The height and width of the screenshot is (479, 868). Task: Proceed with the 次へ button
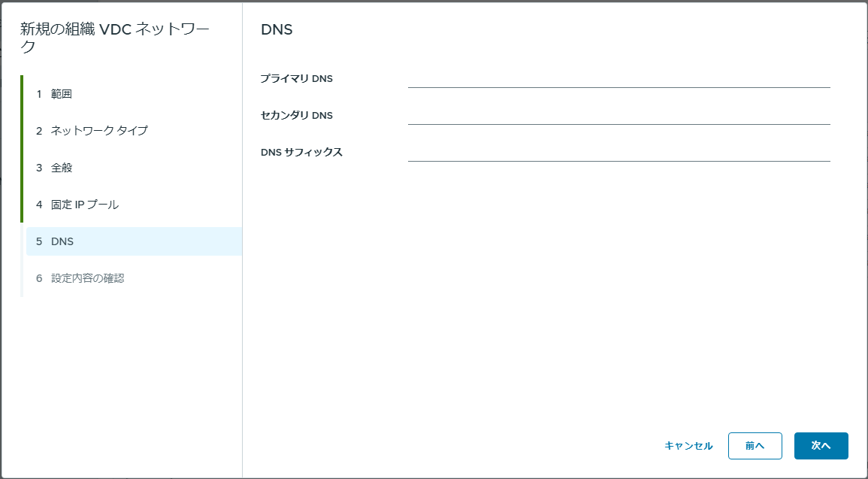point(821,446)
